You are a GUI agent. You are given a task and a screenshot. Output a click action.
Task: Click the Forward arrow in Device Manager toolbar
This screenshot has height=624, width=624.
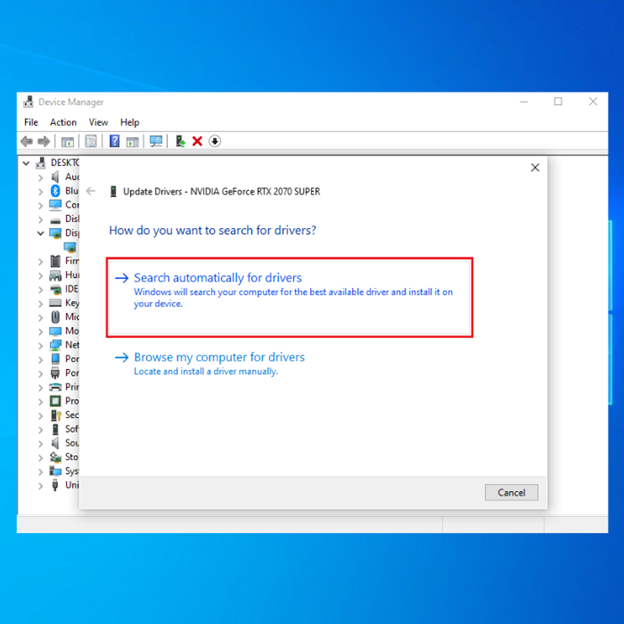click(x=44, y=141)
